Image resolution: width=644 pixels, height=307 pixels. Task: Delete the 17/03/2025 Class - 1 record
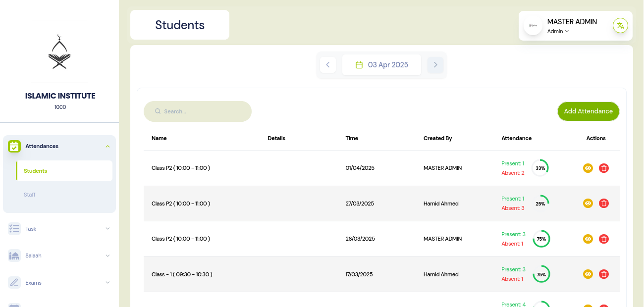click(603, 274)
